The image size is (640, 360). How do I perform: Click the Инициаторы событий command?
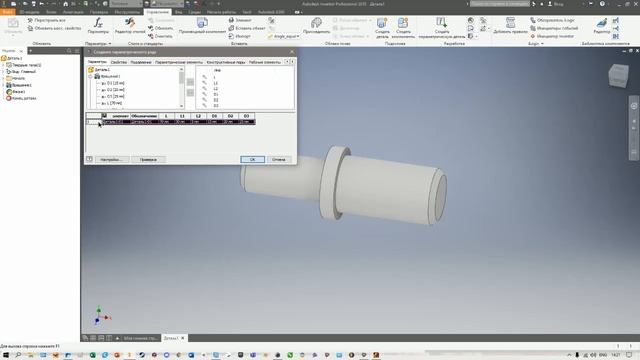554,28
